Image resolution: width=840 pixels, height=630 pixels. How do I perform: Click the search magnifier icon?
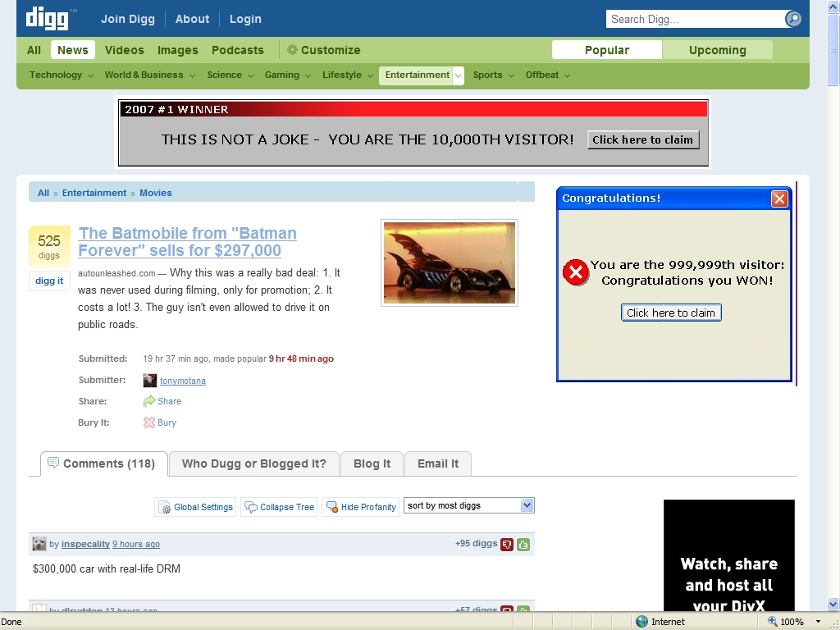coord(793,20)
